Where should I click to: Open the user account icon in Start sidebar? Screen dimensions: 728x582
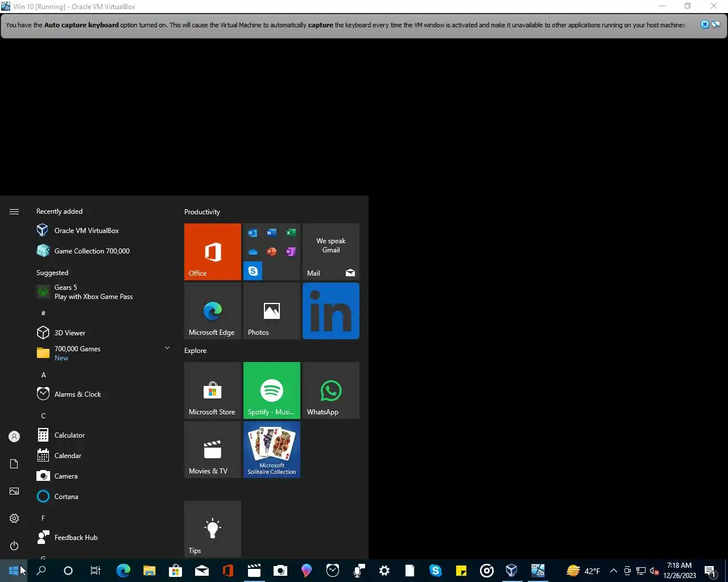point(14,436)
